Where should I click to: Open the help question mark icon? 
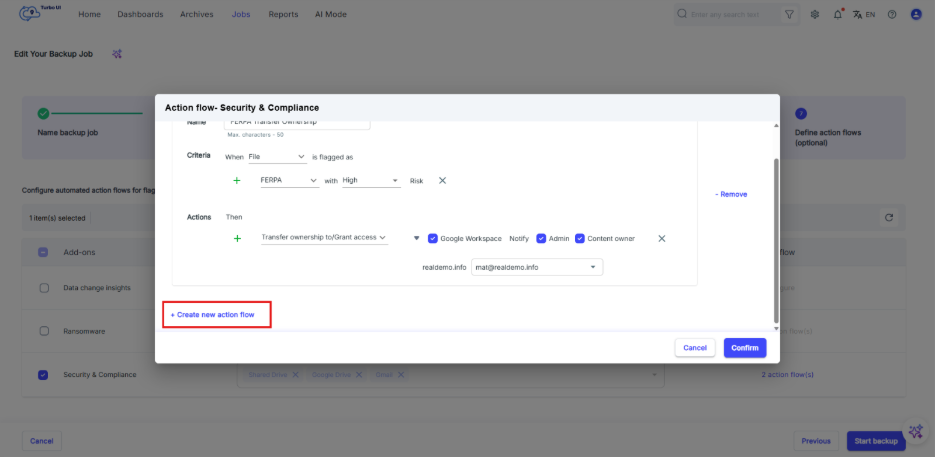point(891,15)
